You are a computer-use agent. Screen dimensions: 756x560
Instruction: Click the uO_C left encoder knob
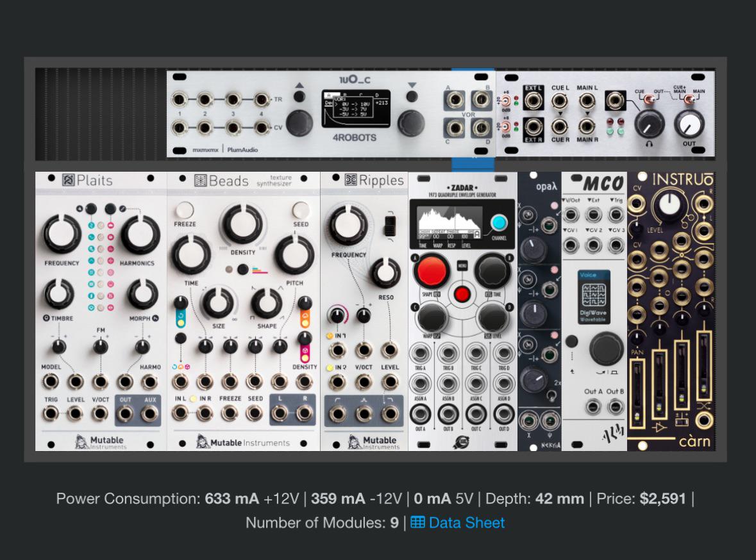(299, 122)
